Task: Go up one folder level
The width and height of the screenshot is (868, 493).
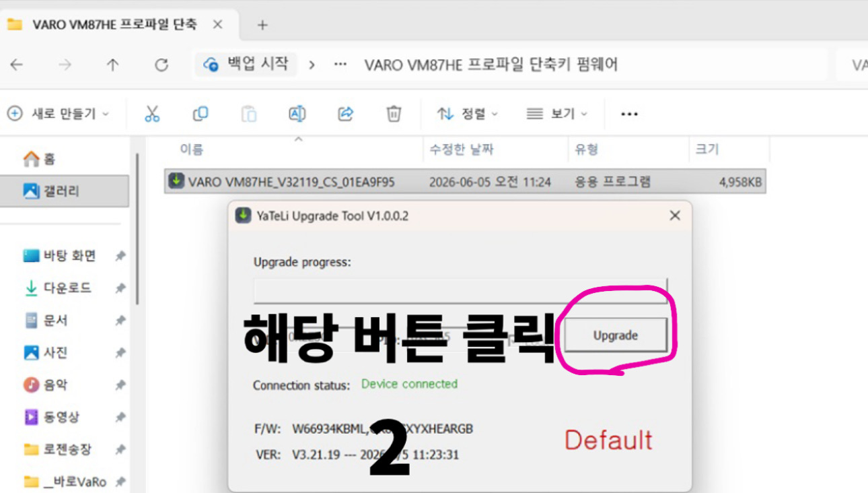Action: tap(112, 65)
